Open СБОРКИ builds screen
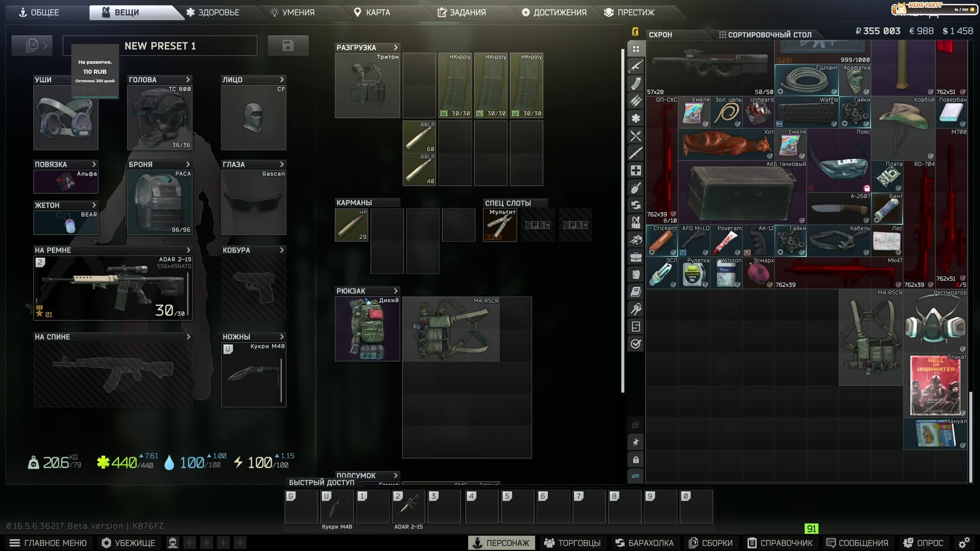Image resolution: width=980 pixels, height=551 pixels. 710,543
